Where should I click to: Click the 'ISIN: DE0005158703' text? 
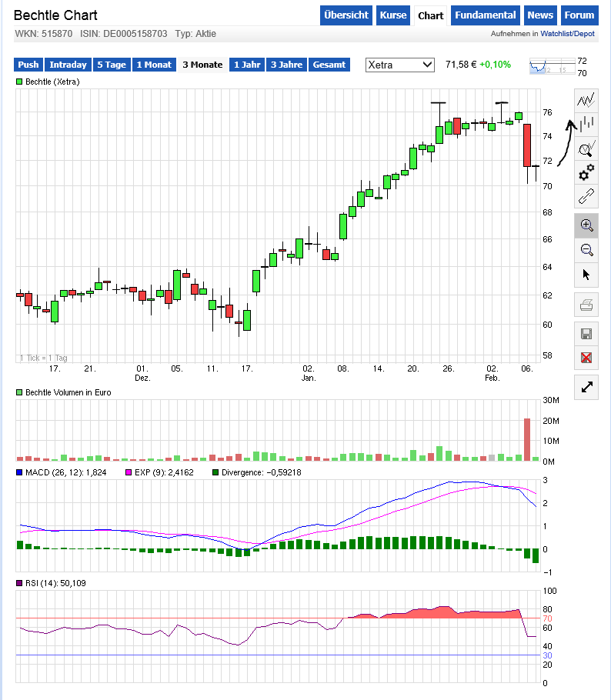click(x=124, y=34)
